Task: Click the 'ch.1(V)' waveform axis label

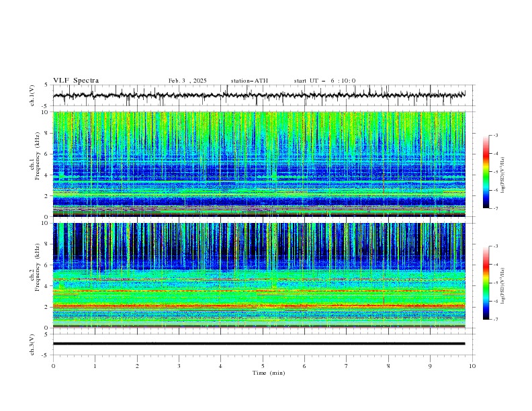Action: [32, 95]
